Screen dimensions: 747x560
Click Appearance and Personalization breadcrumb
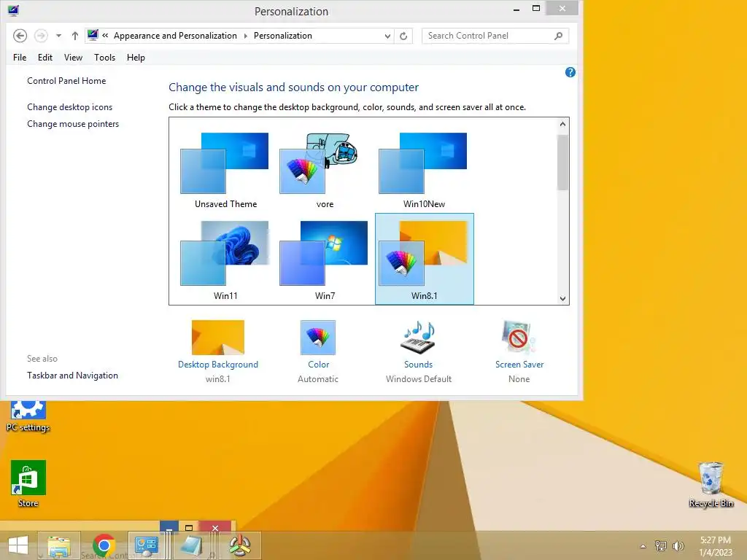pyautogui.click(x=175, y=36)
